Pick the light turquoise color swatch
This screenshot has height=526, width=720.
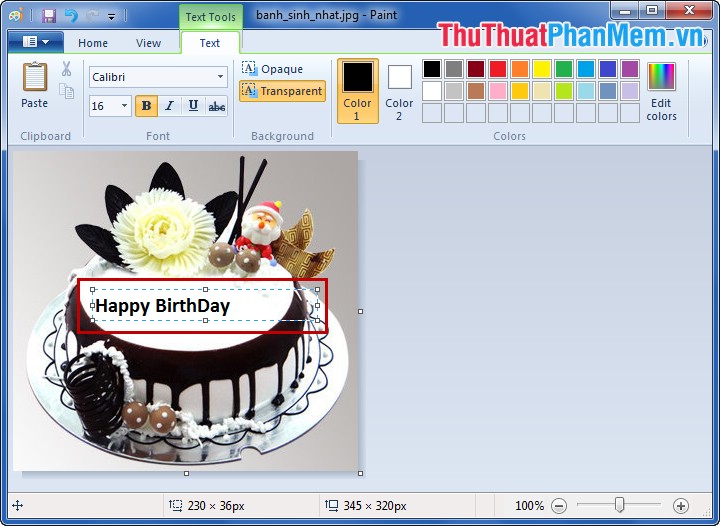point(586,91)
